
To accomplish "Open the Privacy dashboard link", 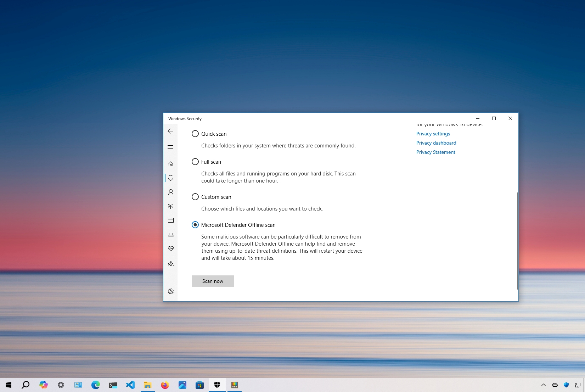I will coord(436,143).
